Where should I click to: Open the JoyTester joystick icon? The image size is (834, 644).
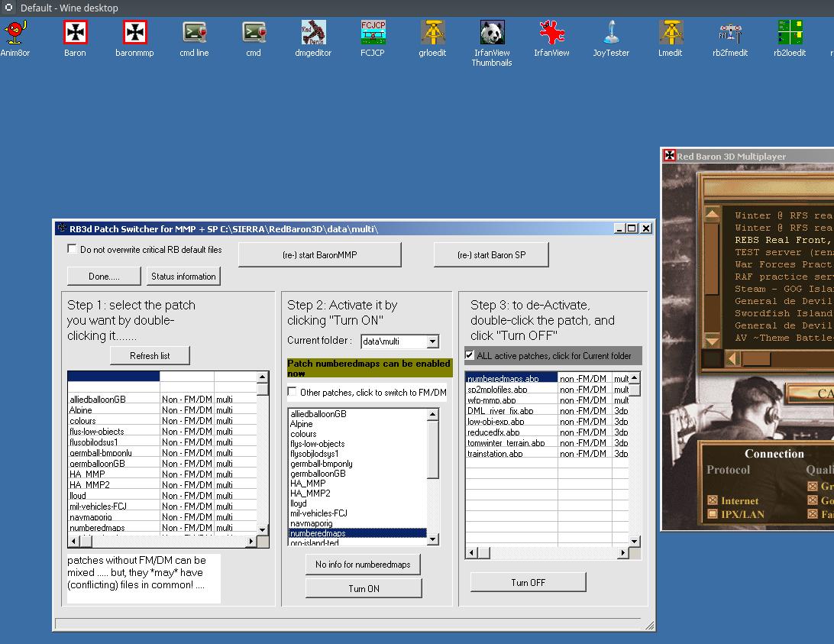point(611,33)
